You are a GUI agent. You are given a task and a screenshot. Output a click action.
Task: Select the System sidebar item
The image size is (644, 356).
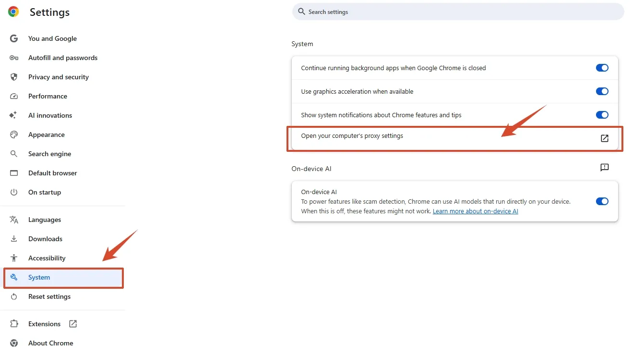pos(64,278)
